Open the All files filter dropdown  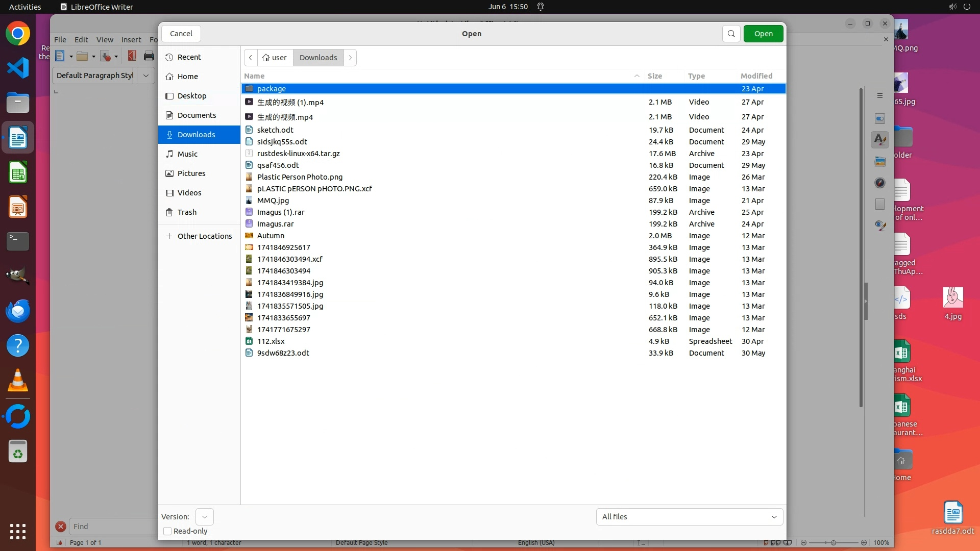coord(689,517)
